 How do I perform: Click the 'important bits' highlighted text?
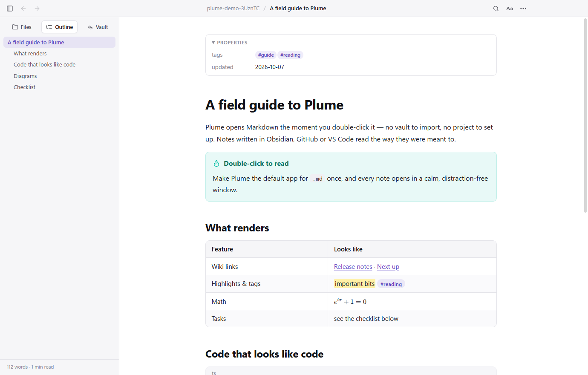pyautogui.click(x=355, y=284)
